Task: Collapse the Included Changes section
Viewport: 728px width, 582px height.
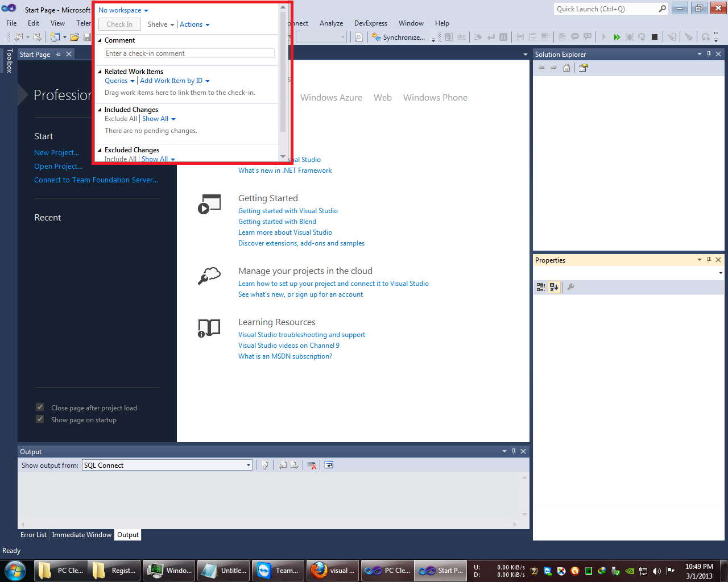Action: tap(100, 110)
